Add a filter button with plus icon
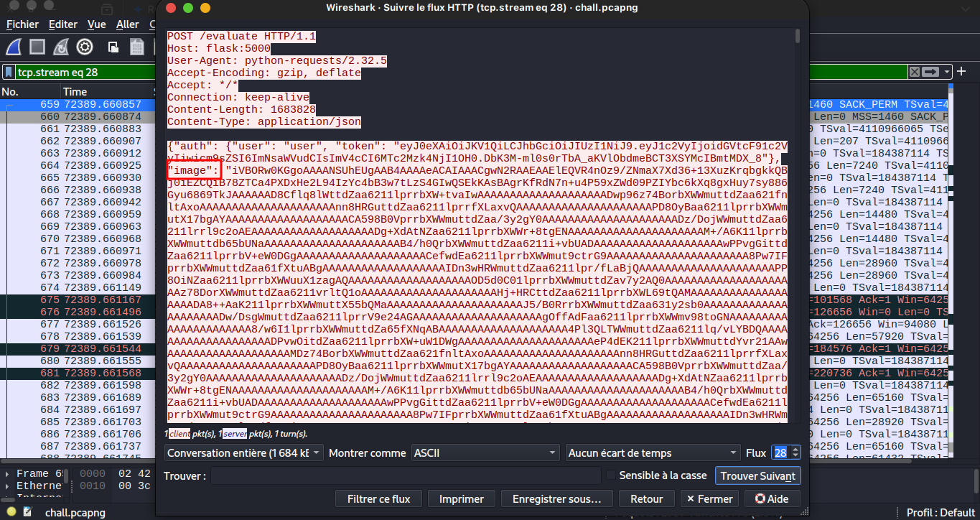Image resolution: width=980 pixels, height=520 pixels. coord(963,72)
